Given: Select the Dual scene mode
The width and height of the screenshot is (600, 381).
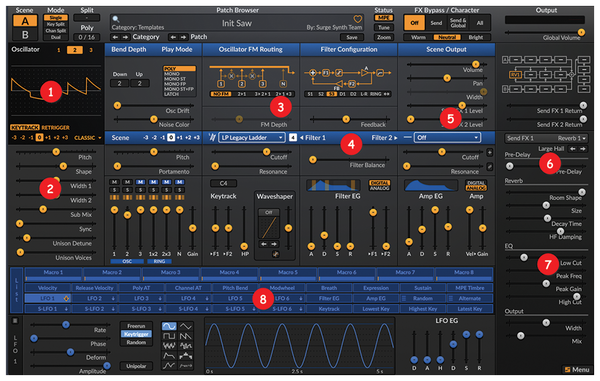Looking at the screenshot, I should click(56, 37).
